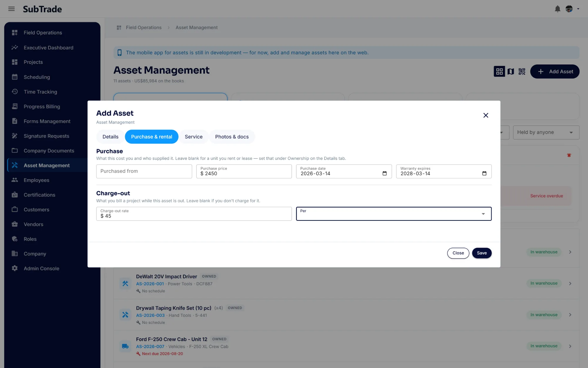
Task: Open asset link AS-2026-001
Action: point(150,284)
